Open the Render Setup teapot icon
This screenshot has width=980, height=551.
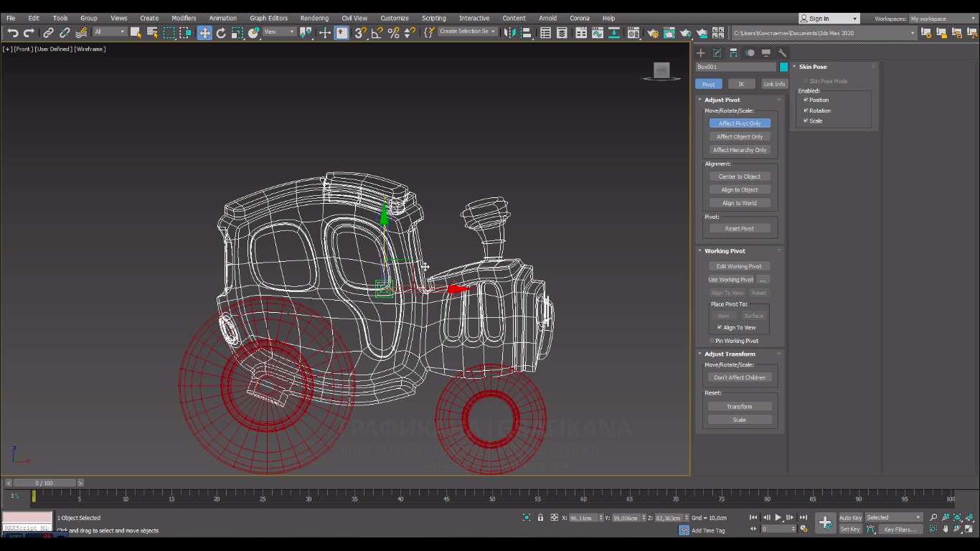coord(652,33)
